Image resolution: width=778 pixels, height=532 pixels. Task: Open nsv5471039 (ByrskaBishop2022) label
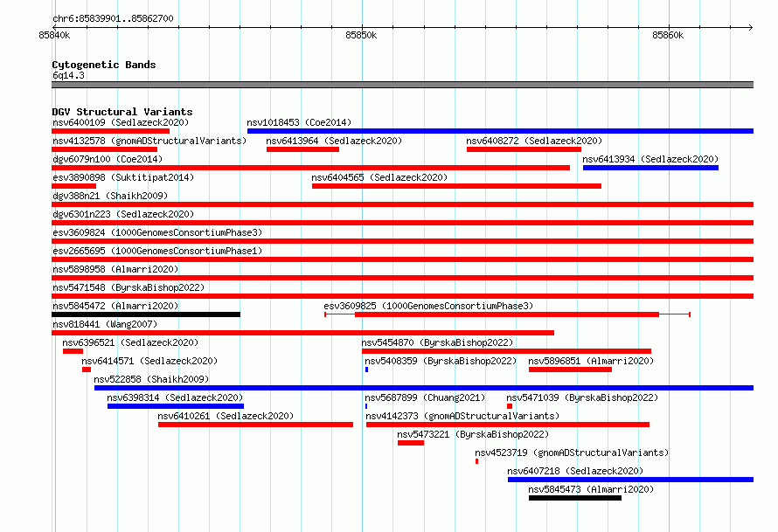click(582, 397)
